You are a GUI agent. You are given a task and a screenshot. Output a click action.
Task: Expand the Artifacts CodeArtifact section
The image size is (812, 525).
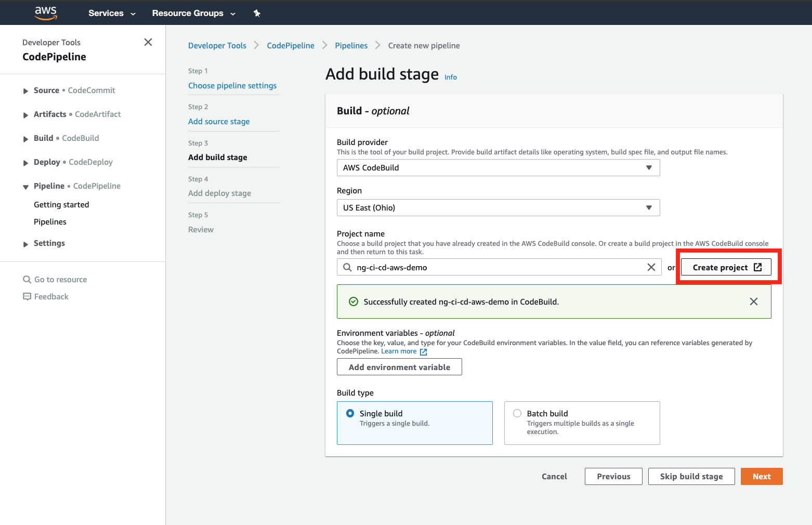pyautogui.click(x=25, y=115)
